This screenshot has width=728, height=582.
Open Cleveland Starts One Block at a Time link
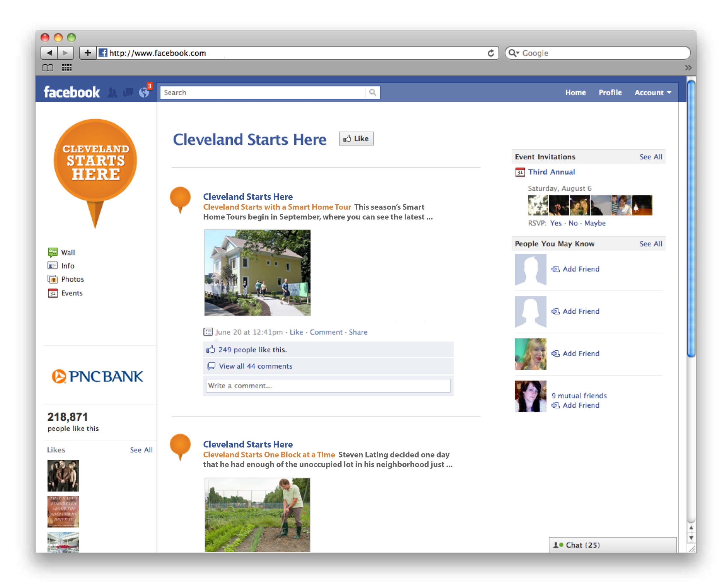[269, 455]
